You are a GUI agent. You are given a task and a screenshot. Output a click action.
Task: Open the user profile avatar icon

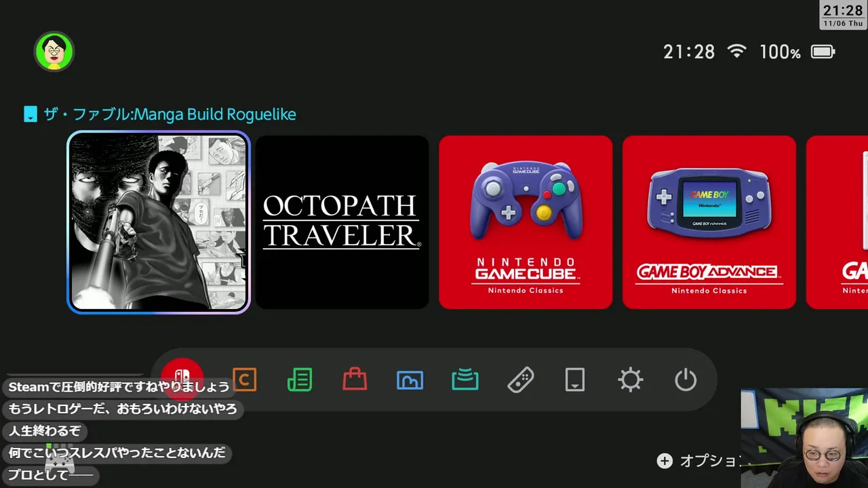54,52
